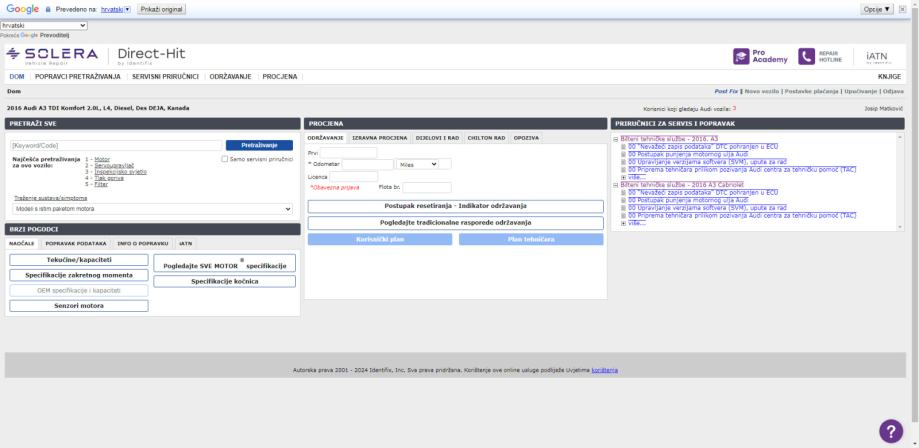This screenshot has width=919, height=448.
Task: Collapse the "2016 A3 Cabriolet" bulletins node
Action: (x=615, y=185)
